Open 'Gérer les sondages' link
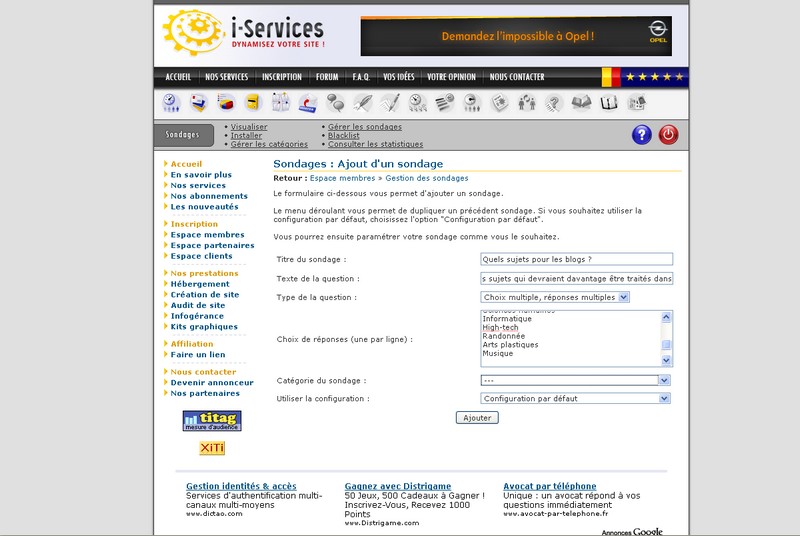Screen dimensions: 800x536 point(365,127)
